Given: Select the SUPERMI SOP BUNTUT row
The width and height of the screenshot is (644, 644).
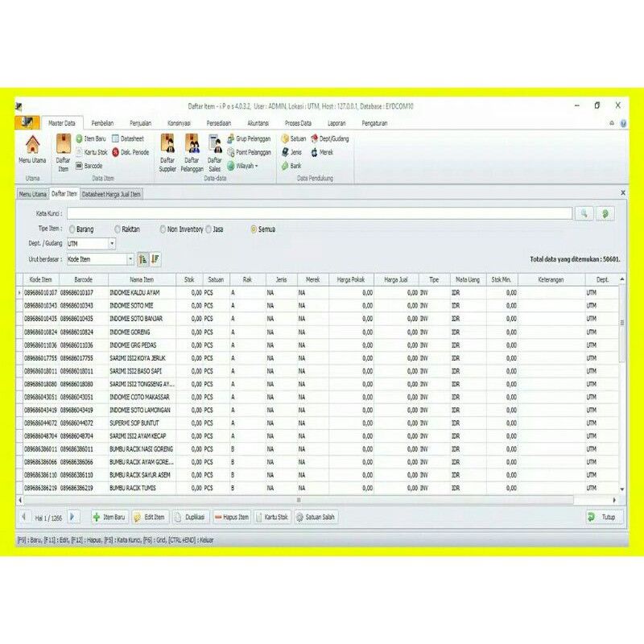Looking at the screenshot, I should (320, 423).
